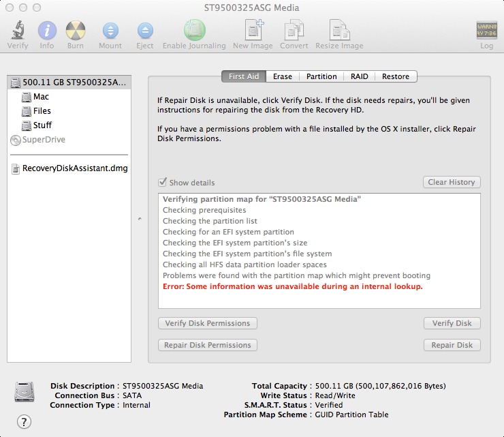Click the Resize Image toolbar icon

point(339,30)
